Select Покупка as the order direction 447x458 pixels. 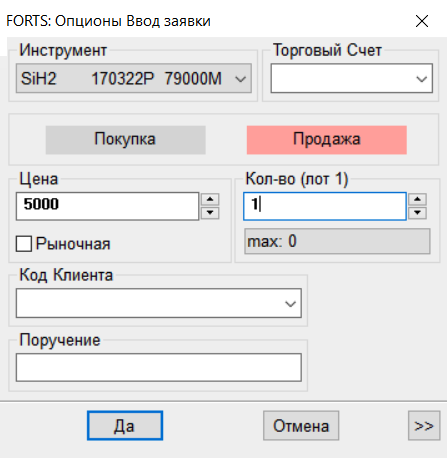click(126, 140)
